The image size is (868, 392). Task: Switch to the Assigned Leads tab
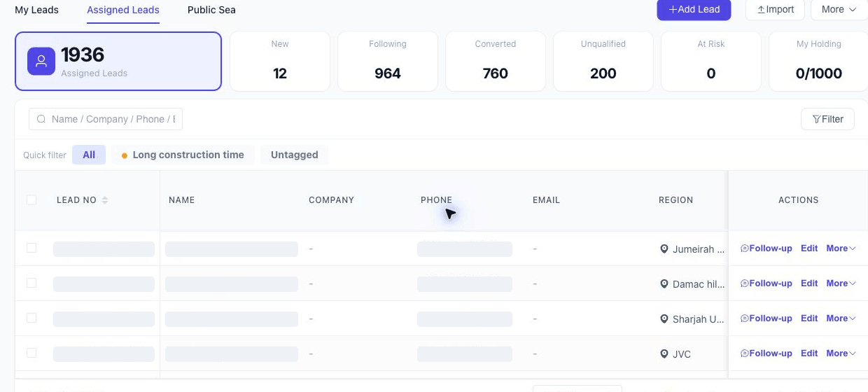pos(123,10)
